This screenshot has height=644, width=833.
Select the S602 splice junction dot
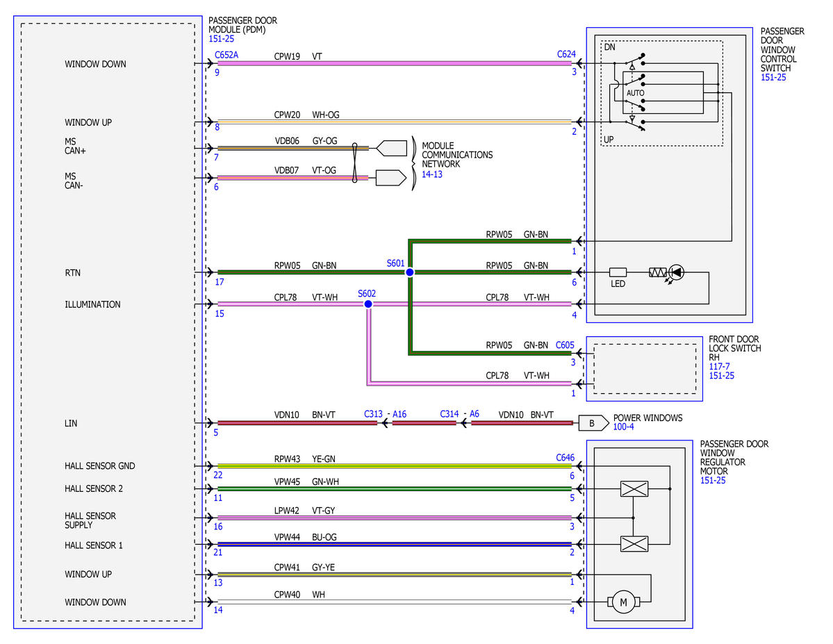(x=368, y=304)
